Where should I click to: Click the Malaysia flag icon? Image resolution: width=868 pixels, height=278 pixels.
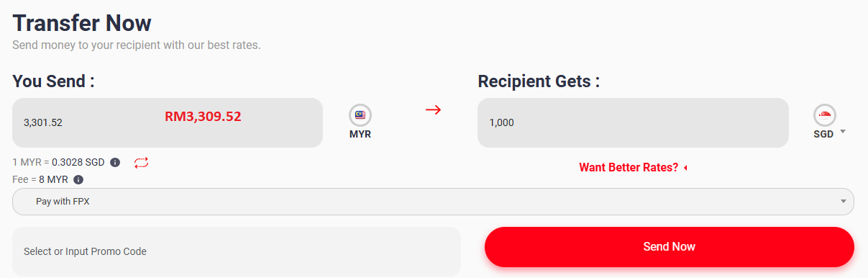[360, 115]
